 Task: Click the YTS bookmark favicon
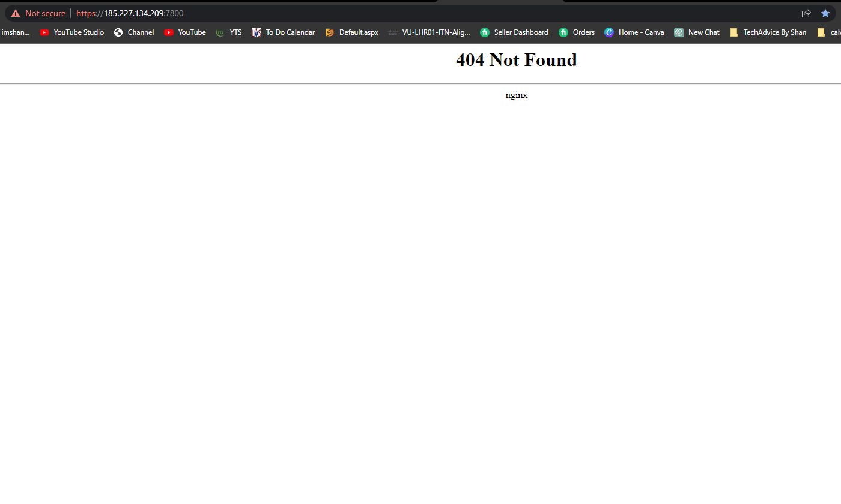click(x=220, y=32)
